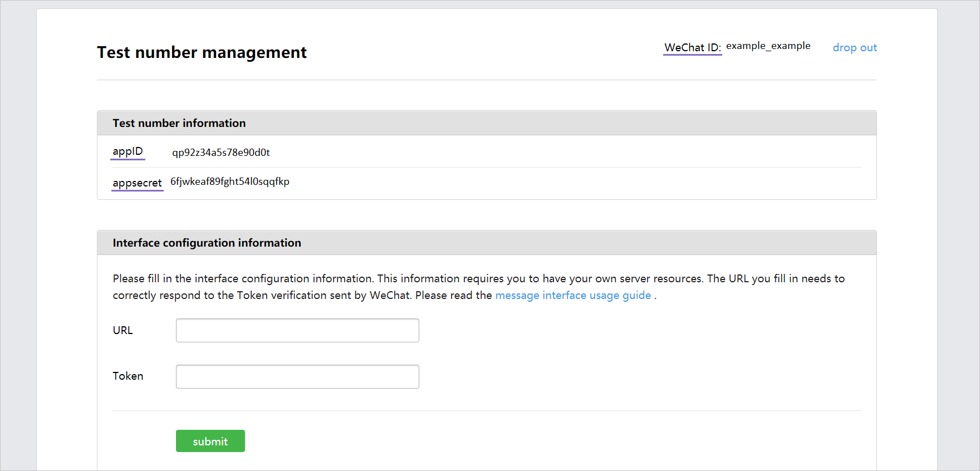The height and width of the screenshot is (471, 980).
Task: Click the underlined 'WeChat ID:' label
Action: pyautogui.click(x=692, y=48)
